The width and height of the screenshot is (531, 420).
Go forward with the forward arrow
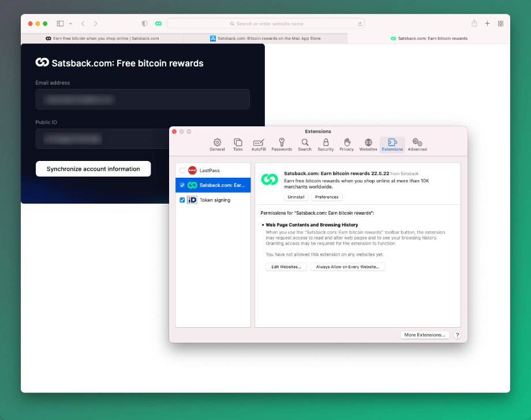pyautogui.click(x=95, y=24)
